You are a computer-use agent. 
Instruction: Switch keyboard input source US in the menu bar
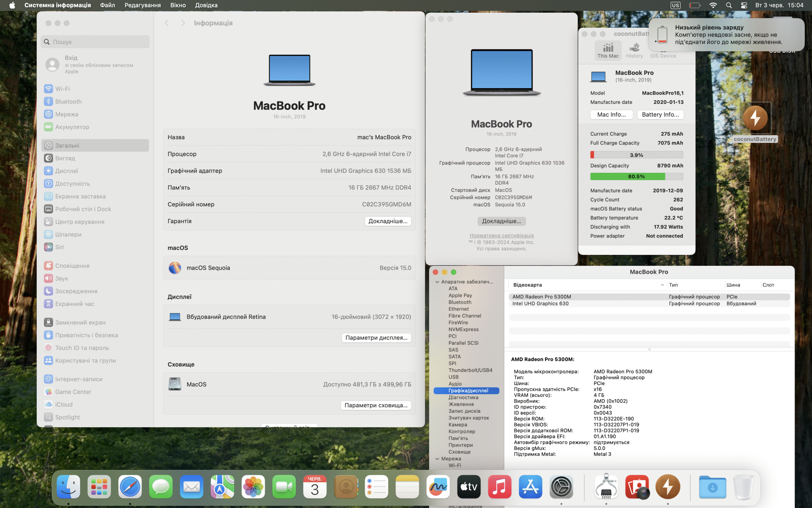tap(675, 5)
